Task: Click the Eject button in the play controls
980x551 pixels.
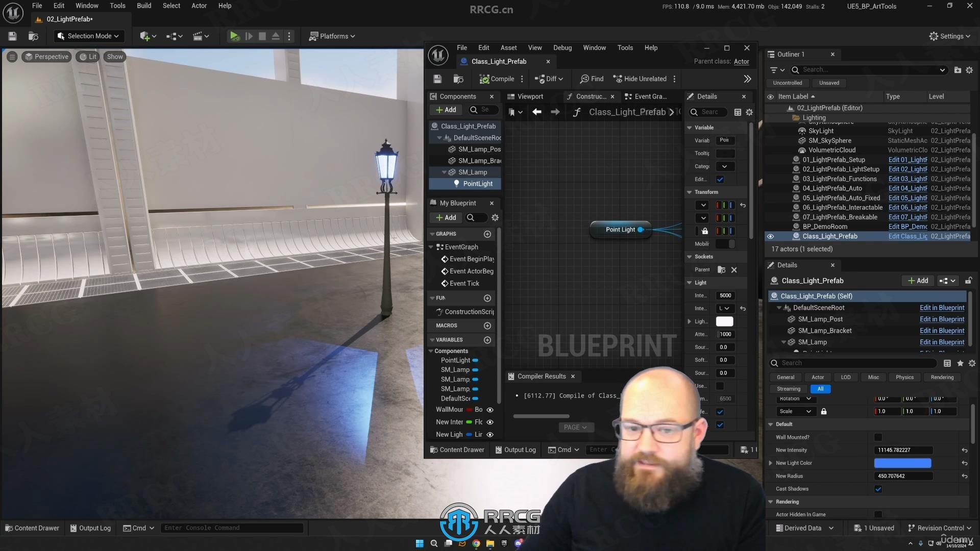Action: [276, 36]
